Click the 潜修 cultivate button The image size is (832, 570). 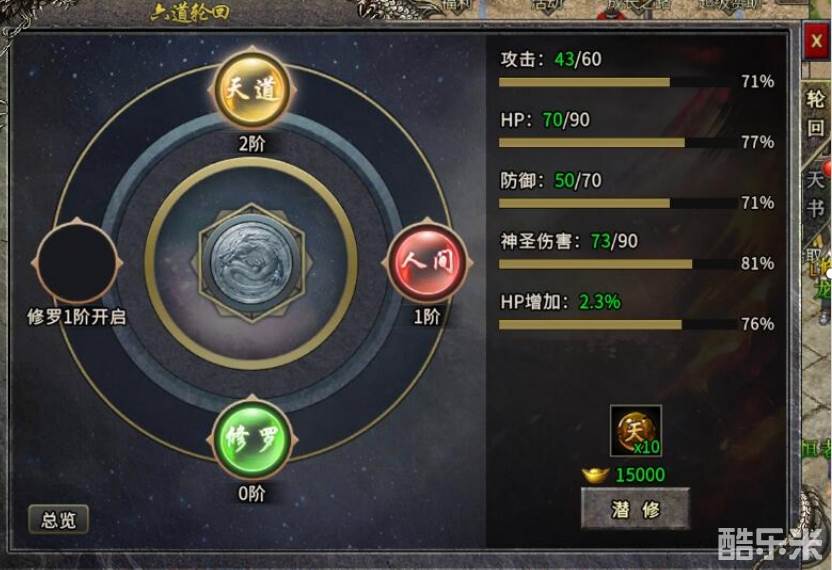point(635,508)
